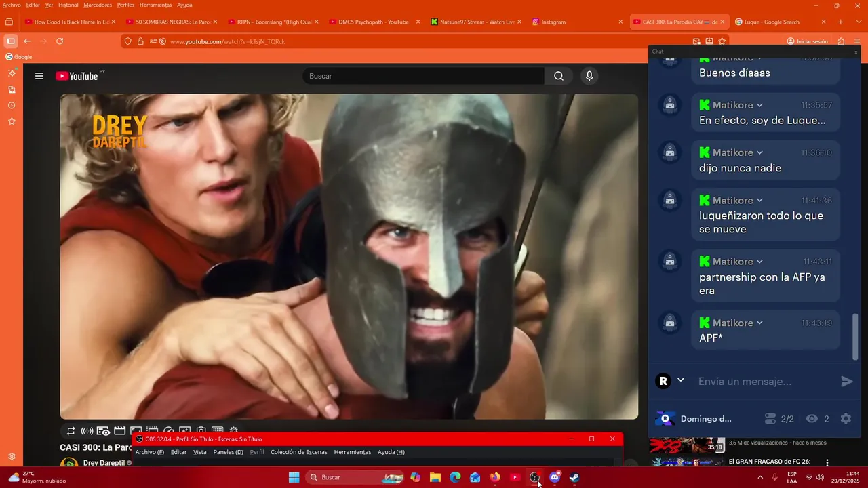This screenshot has width=868, height=488.
Task: Click the chat panel vertical scrollbar
Action: coord(855,336)
